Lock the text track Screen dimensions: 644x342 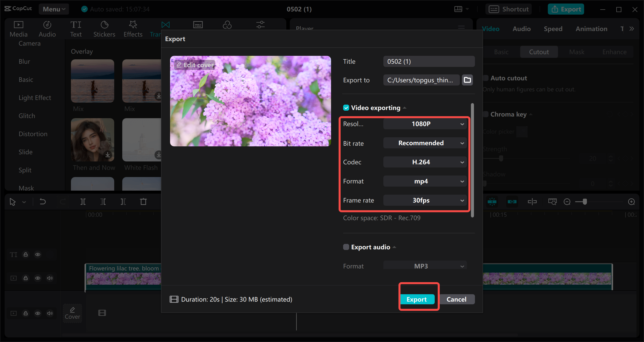26,254
